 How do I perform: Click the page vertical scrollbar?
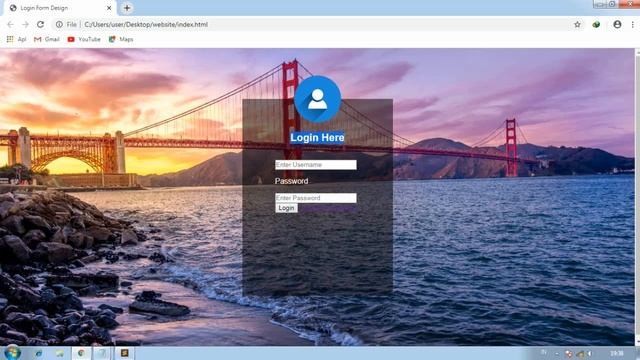[637, 197]
